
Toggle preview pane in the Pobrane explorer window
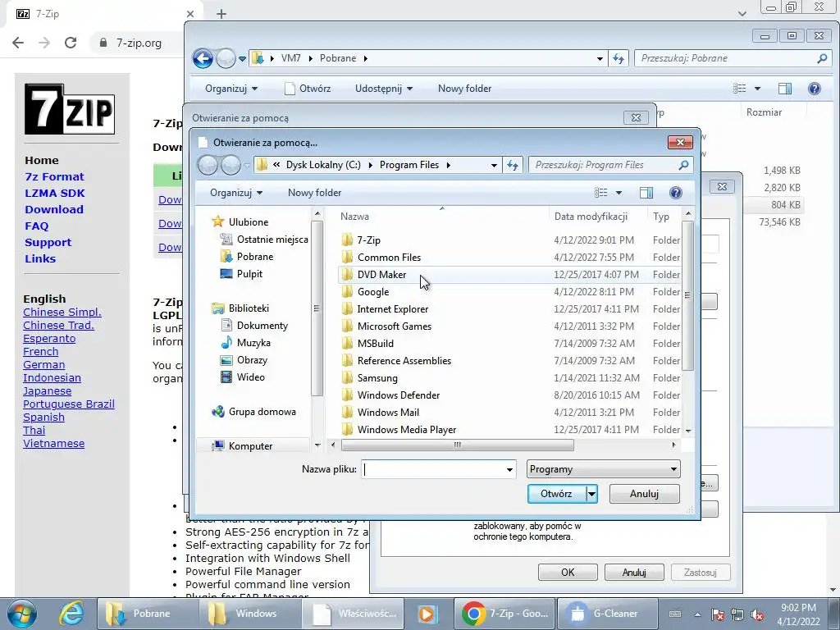[785, 89]
